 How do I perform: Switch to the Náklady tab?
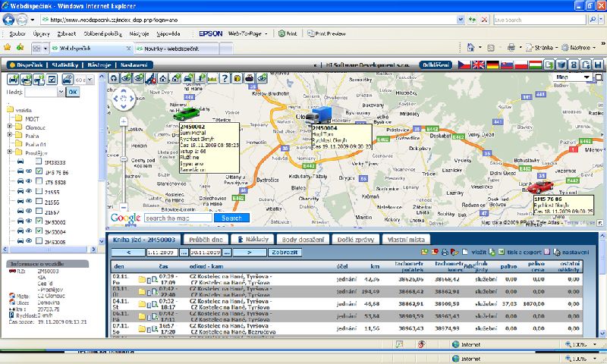tap(253, 240)
